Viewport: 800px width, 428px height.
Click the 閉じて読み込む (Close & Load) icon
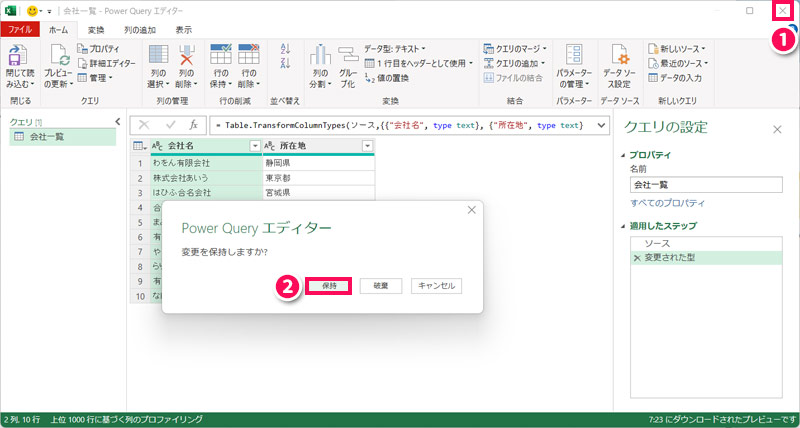pyautogui.click(x=17, y=55)
